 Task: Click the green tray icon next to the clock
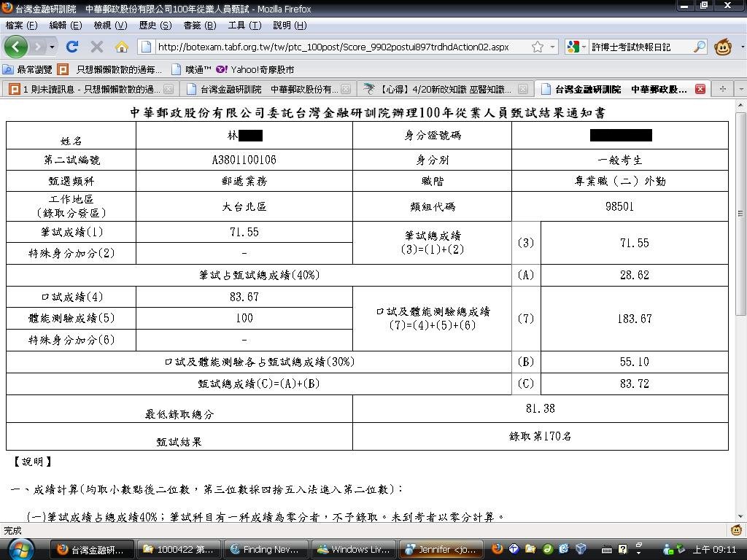(681, 548)
